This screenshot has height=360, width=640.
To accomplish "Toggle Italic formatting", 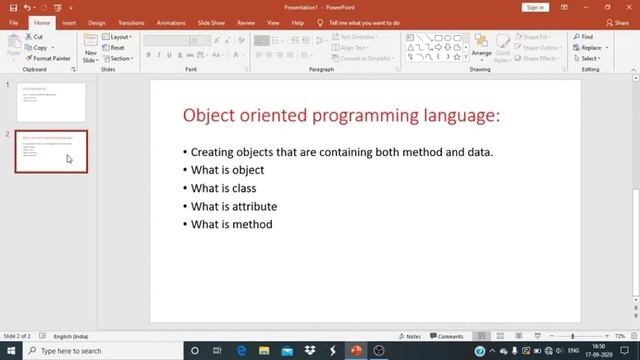I will 159,55.
